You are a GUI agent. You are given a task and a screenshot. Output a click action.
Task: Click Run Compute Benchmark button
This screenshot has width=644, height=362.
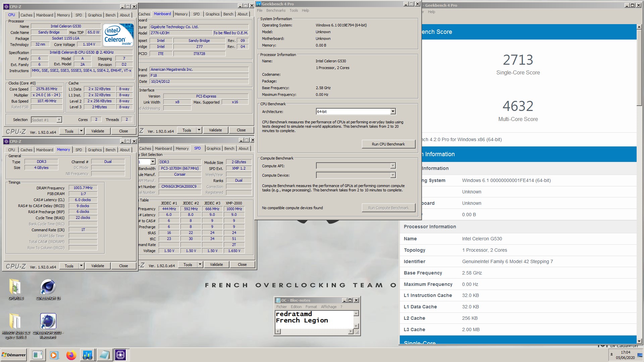click(x=388, y=208)
